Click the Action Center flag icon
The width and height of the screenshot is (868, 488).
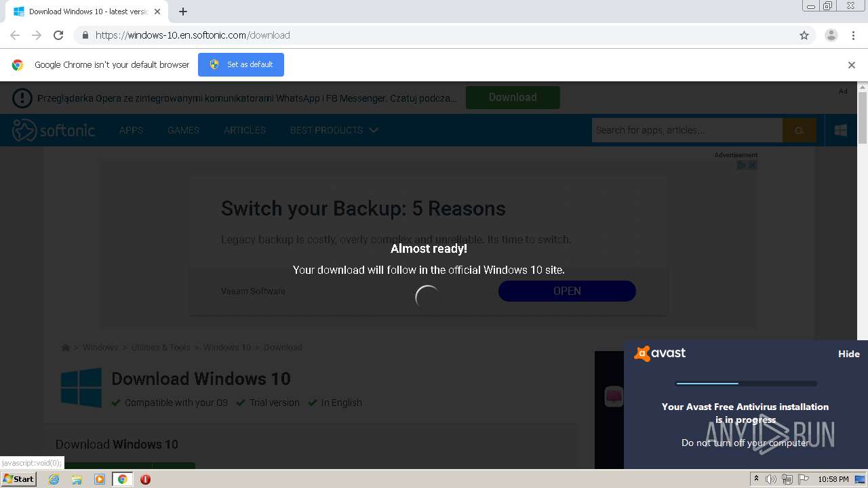802,479
